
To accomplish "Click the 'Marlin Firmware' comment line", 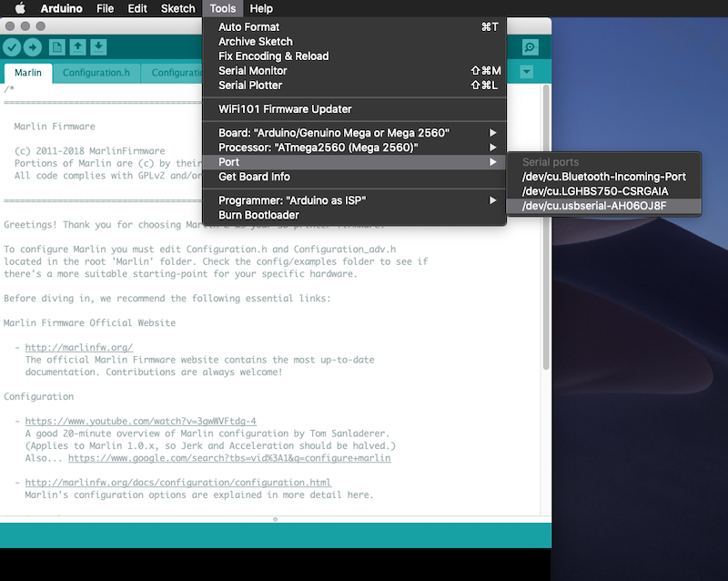I will pyautogui.click(x=55, y=127).
